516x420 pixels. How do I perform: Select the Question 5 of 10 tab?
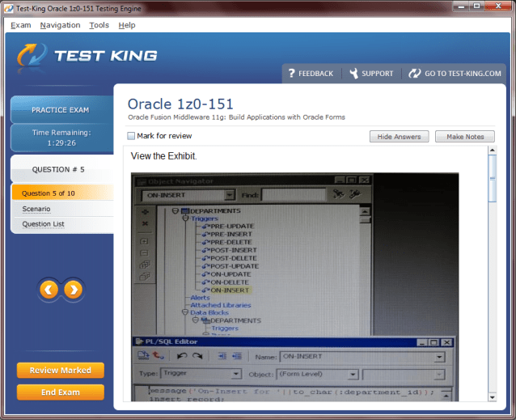(x=62, y=193)
